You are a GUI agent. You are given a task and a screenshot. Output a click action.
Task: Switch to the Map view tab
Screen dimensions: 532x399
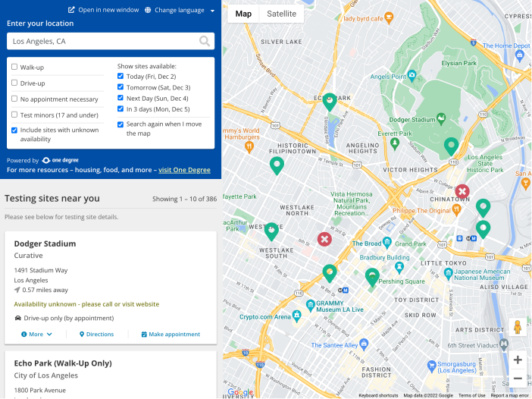click(x=243, y=14)
